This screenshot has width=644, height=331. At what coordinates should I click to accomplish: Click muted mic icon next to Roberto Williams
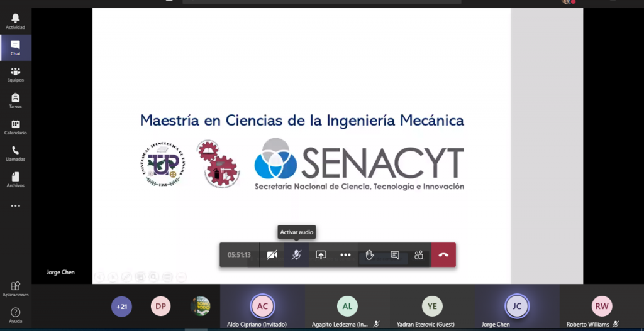pos(615,324)
